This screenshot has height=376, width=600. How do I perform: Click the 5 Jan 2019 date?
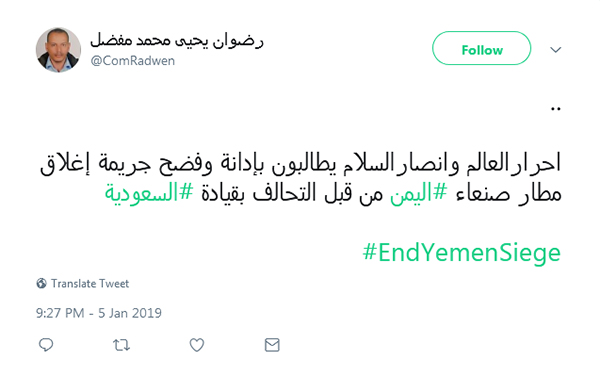coord(130,313)
